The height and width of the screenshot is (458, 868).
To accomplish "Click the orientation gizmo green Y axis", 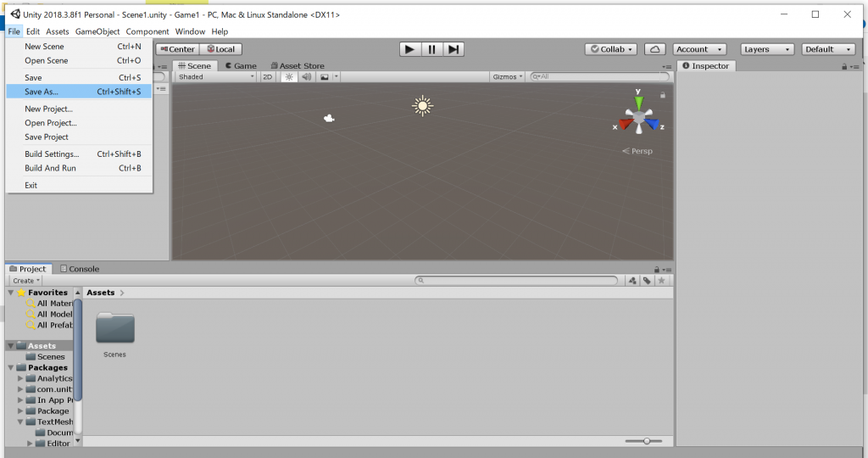I will pos(639,101).
